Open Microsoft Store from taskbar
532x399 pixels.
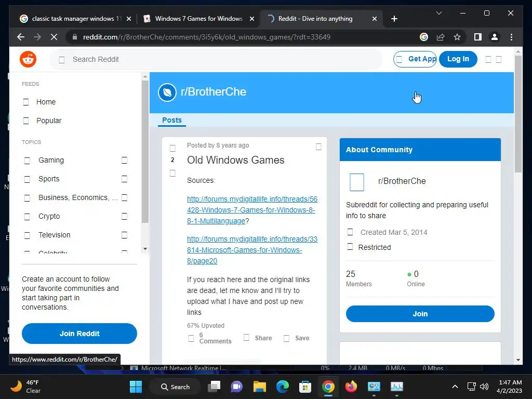pos(305,387)
